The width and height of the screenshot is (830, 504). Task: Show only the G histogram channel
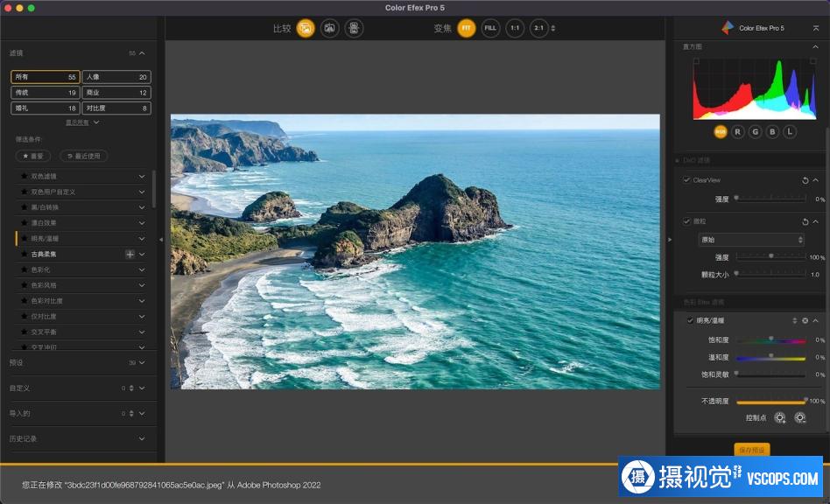756,131
